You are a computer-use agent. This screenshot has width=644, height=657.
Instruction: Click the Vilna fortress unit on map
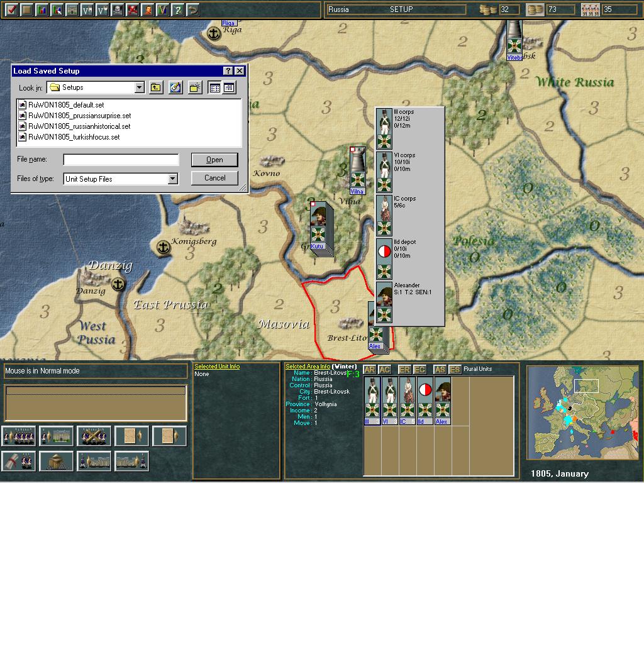[x=358, y=170]
